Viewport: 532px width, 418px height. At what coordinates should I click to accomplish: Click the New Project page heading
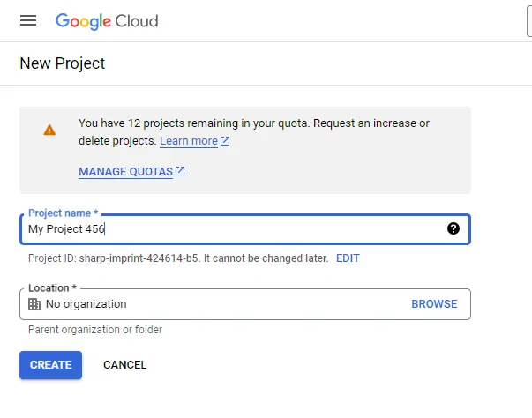click(63, 63)
